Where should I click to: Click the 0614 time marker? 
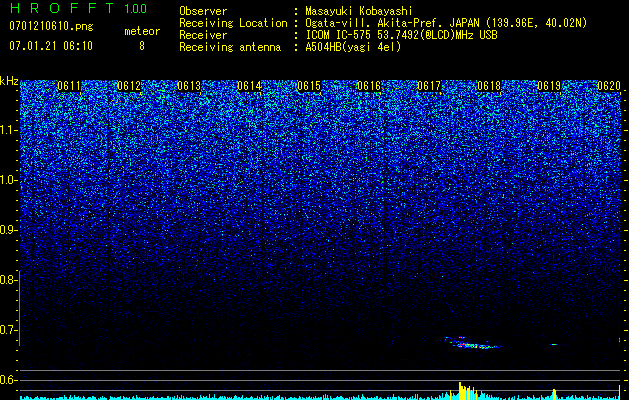pos(249,86)
